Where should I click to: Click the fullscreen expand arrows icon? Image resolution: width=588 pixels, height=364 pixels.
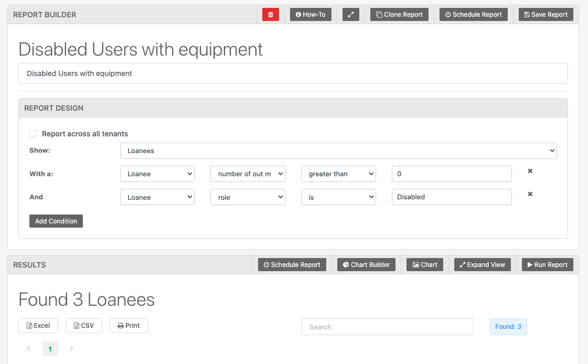click(350, 14)
